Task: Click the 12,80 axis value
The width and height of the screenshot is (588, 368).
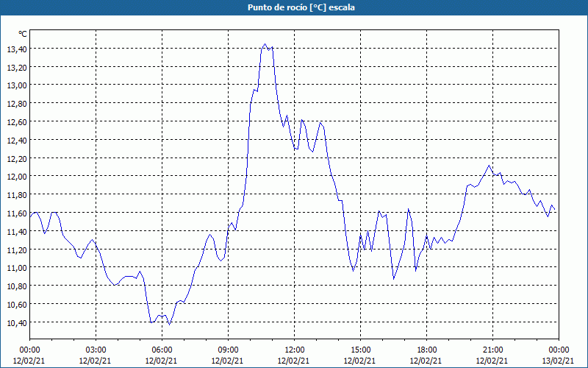Action: coord(17,104)
